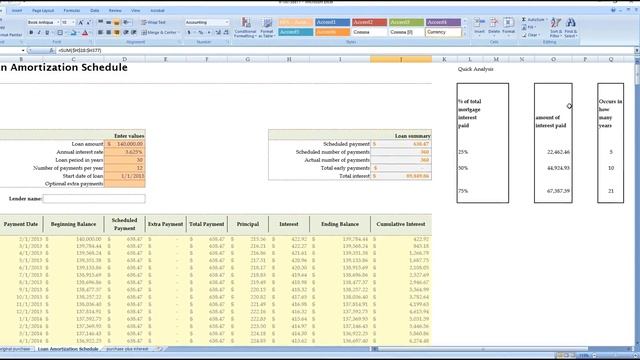
Task: Apply the Accent1 blue cell style
Action: tap(332, 22)
